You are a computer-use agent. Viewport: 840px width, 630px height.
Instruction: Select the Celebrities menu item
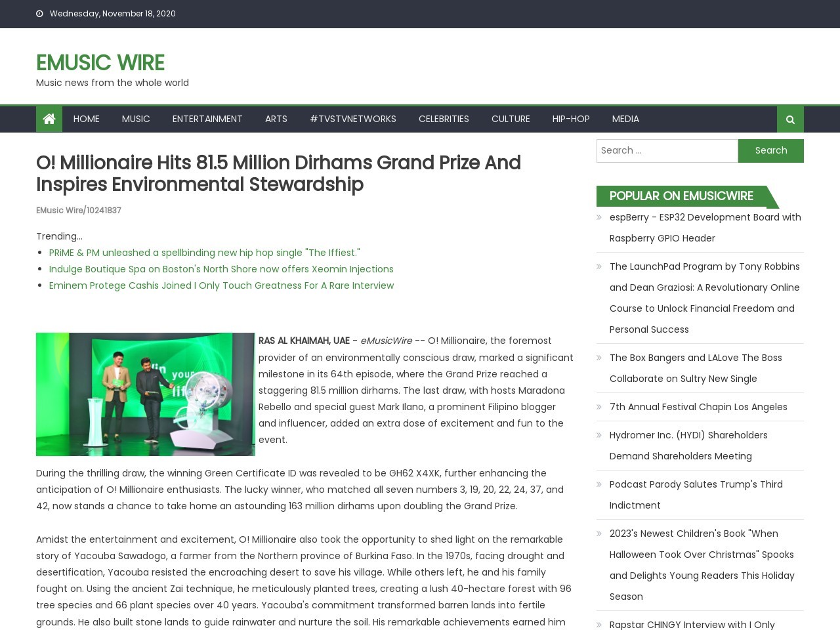[x=444, y=119]
